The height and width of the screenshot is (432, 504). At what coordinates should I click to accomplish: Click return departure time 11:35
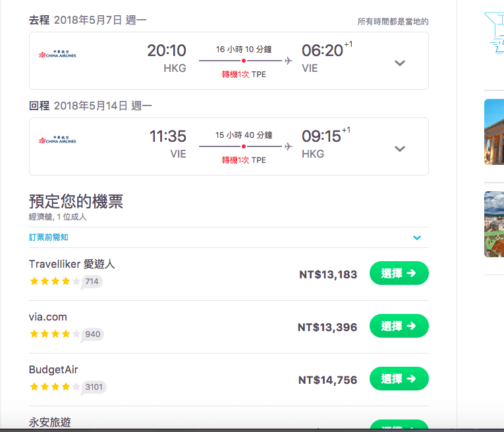tap(168, 137)
